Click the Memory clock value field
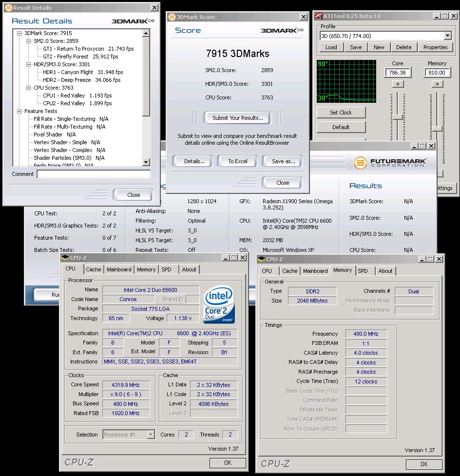 [x=437, y=73]
